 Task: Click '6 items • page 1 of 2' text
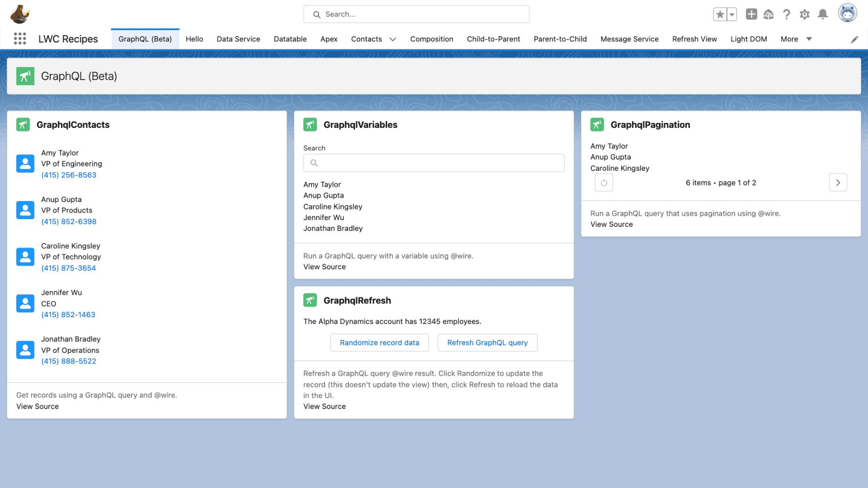pos(721,183)
